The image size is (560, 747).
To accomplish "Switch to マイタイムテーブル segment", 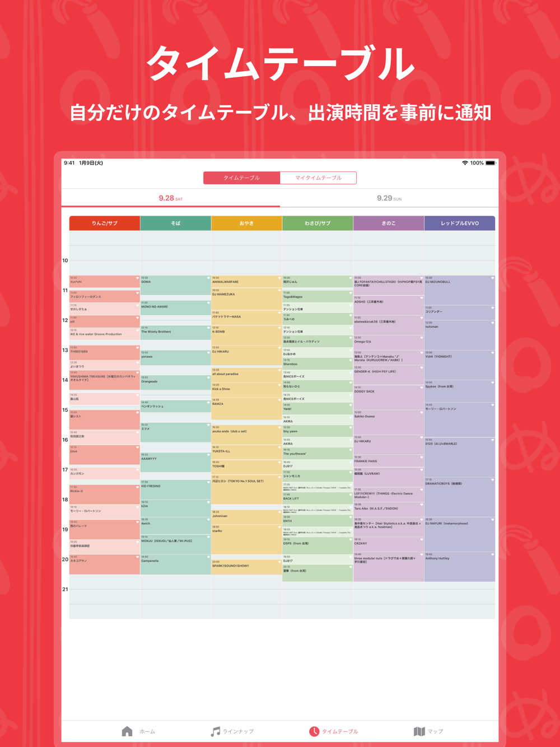I will pyautogui.click(x=318, y=178).
